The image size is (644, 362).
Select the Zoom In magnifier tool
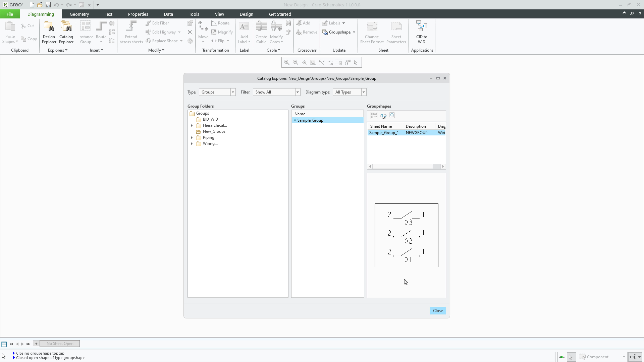[287, 62]
